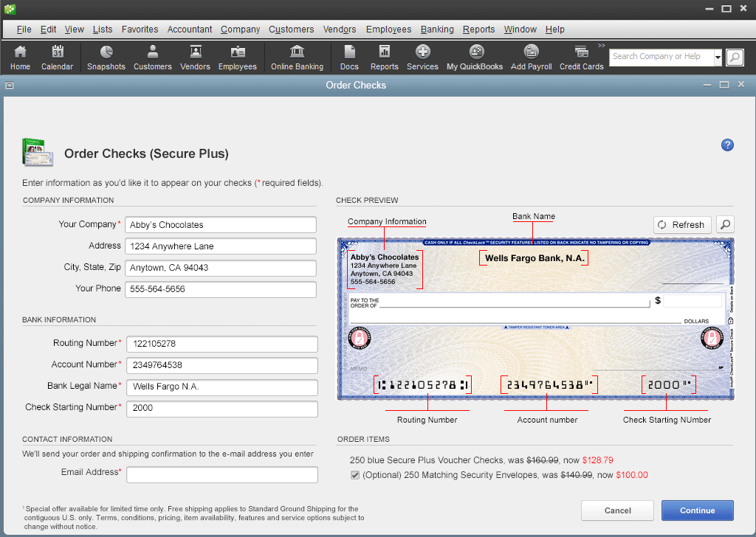Click the Address input field
Viewport: 756px width, 537px height.
click(x=221, y=246)
